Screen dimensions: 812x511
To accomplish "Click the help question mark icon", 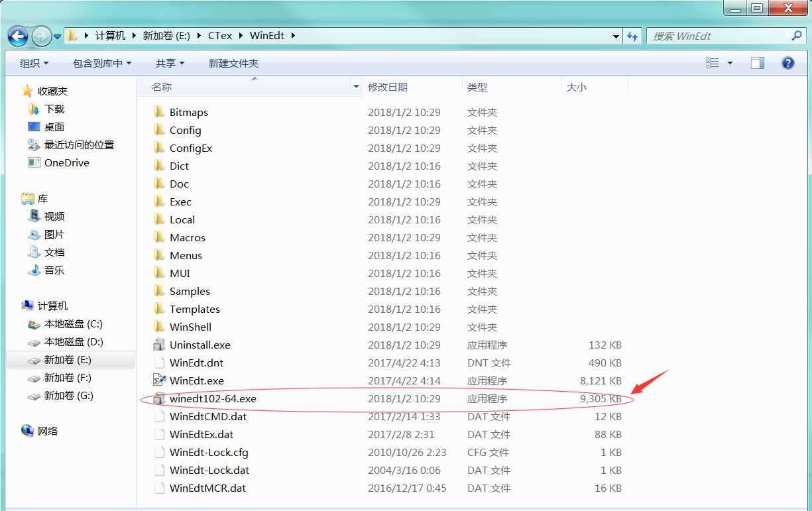I will 788,63.
